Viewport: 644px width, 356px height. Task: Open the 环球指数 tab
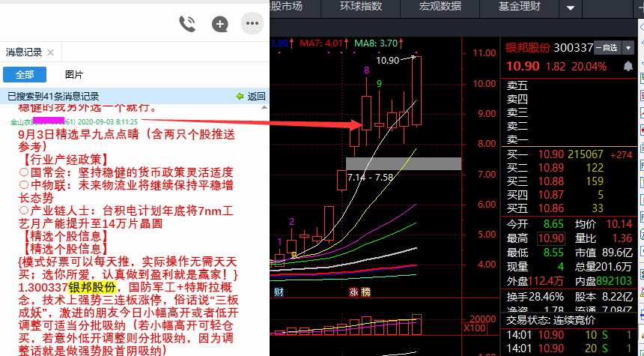pyautogui.click(x=361, y=7)
